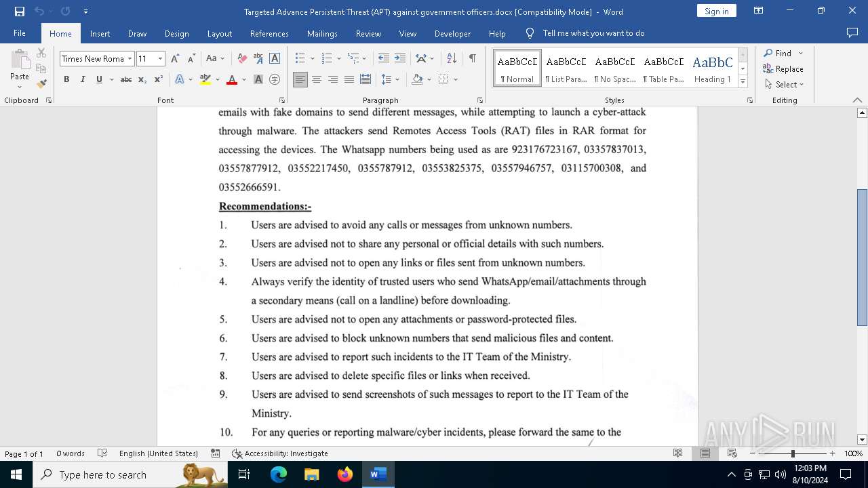Center align the paragraph
868x488 pixels.
(x=317, y=79)
